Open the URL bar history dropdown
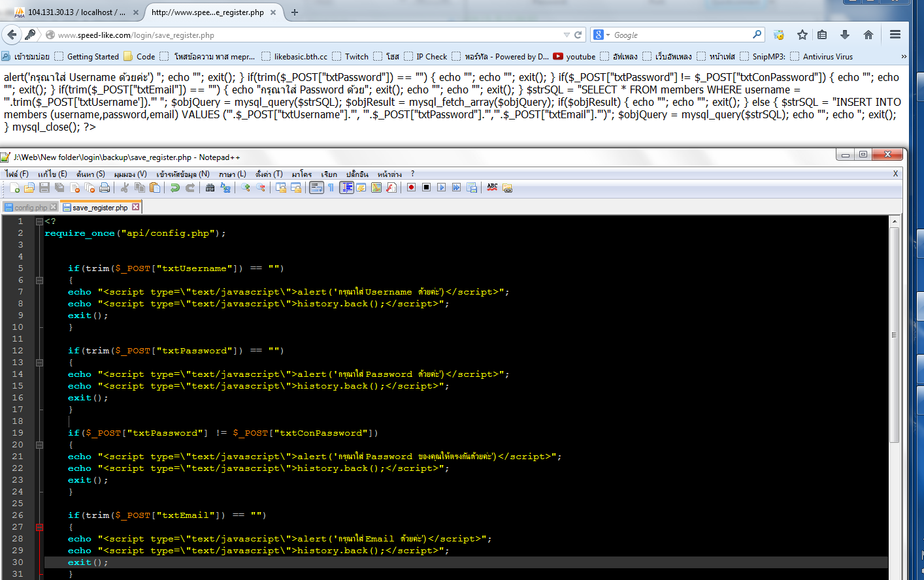Viewport: 924px width, 580px height. 567,35
